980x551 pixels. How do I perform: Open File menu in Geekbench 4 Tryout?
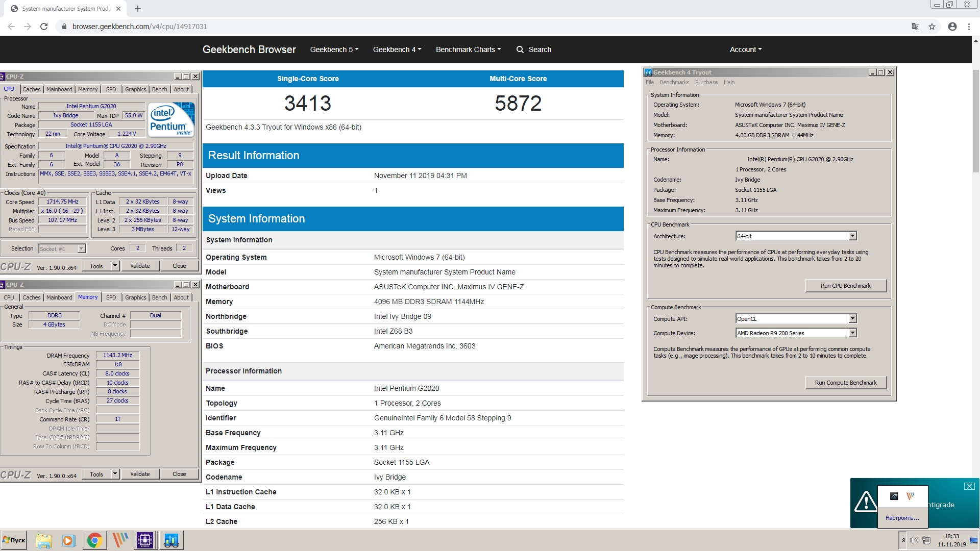[649, 82]
